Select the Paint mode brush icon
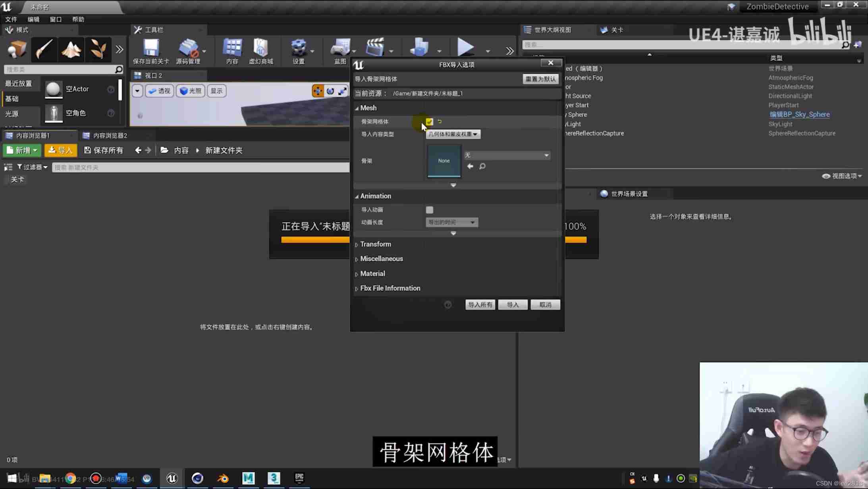The image size is (868, 489). pyautogui.click(x=44, y=49)
